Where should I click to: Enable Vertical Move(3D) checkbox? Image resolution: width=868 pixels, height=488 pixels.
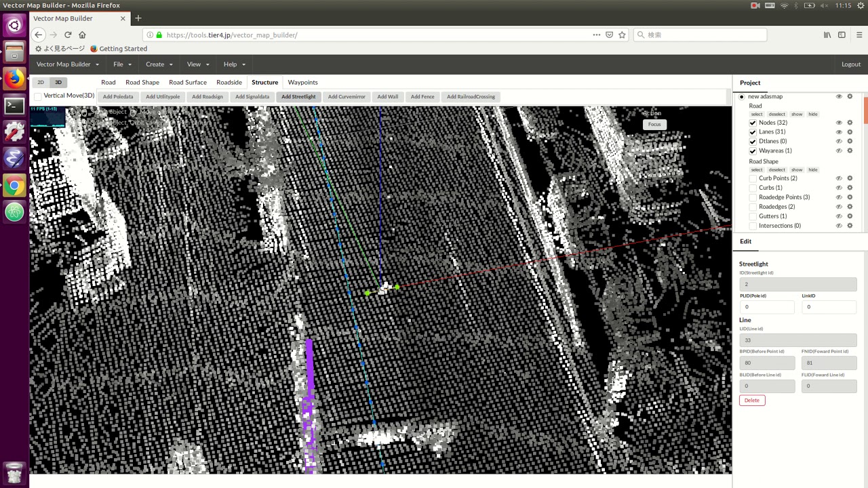[x=38, y=96]
